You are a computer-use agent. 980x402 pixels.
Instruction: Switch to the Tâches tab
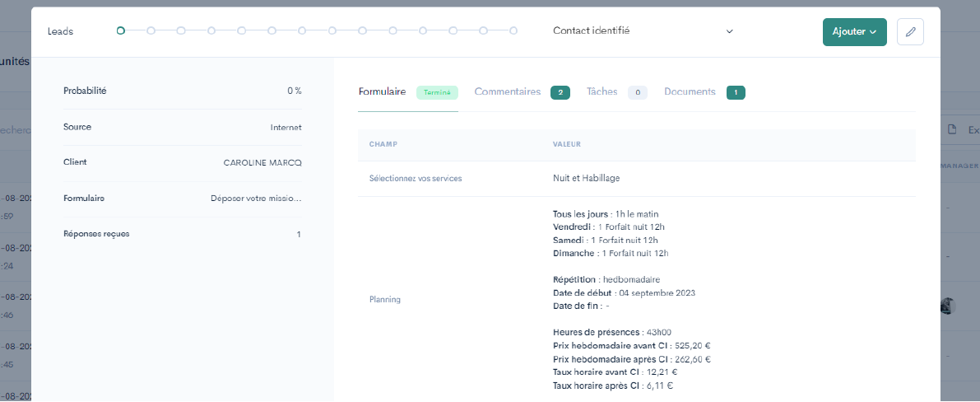(601, 92)
